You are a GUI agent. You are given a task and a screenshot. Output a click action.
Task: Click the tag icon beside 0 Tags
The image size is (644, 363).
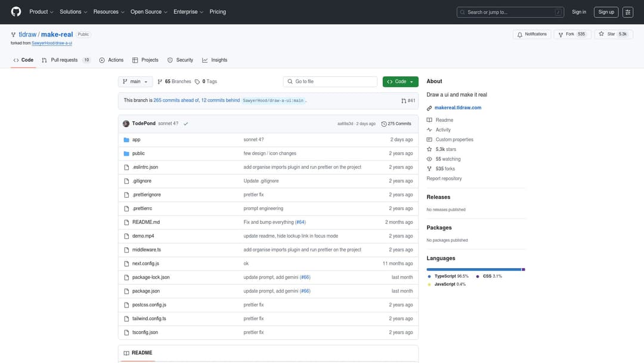[x=197, y=82]
